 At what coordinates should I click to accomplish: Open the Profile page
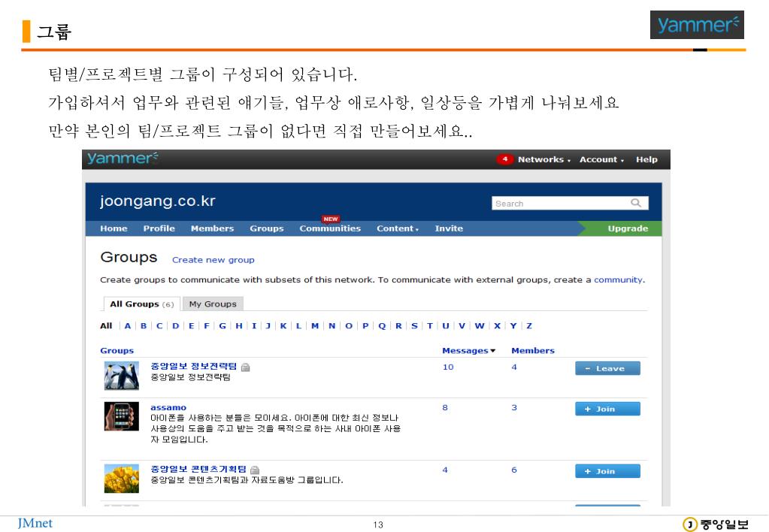click(x=159, y=228)
